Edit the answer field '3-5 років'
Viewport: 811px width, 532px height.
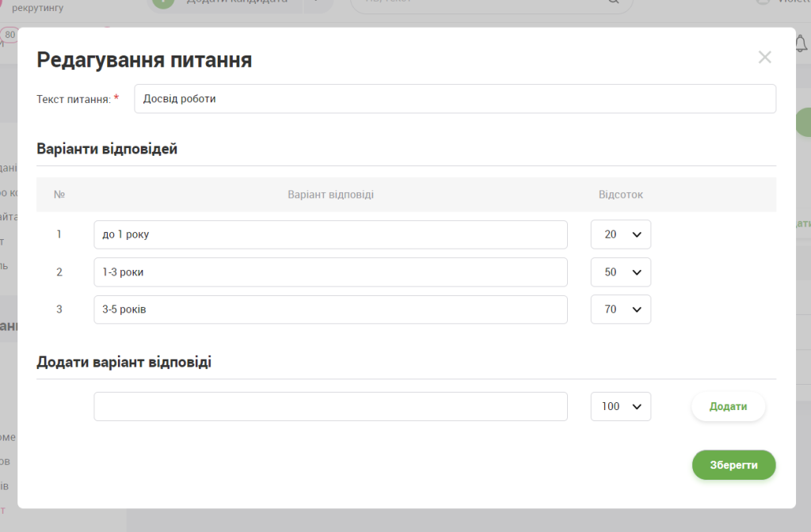[330, 310]
